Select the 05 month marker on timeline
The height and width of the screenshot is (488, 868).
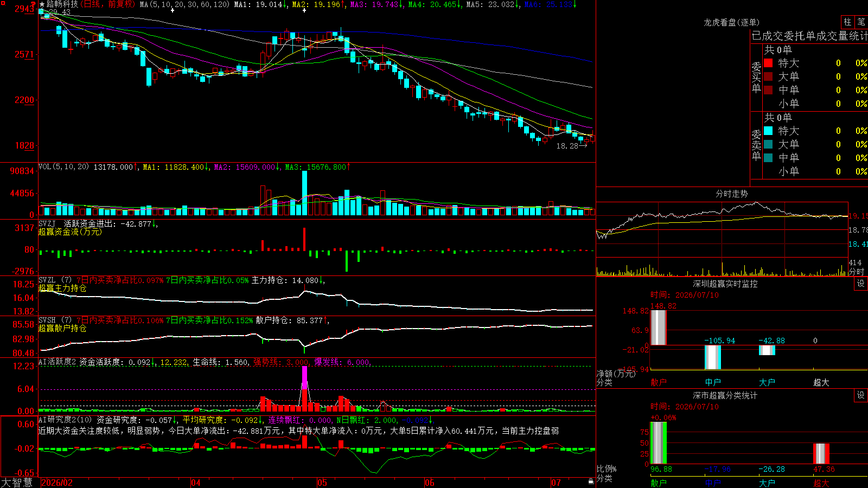pyautogui.click(x=322, y=483)
